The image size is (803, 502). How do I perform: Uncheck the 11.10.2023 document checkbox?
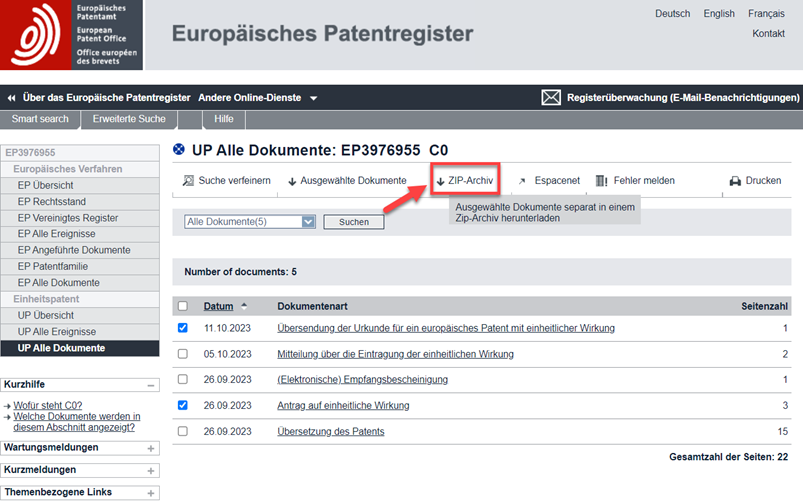182,328
